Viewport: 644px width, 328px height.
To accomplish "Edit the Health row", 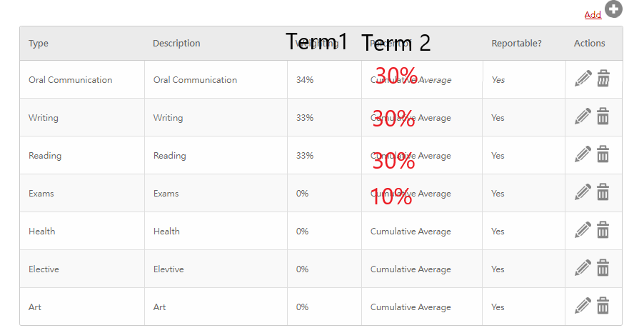I will 583,229.
